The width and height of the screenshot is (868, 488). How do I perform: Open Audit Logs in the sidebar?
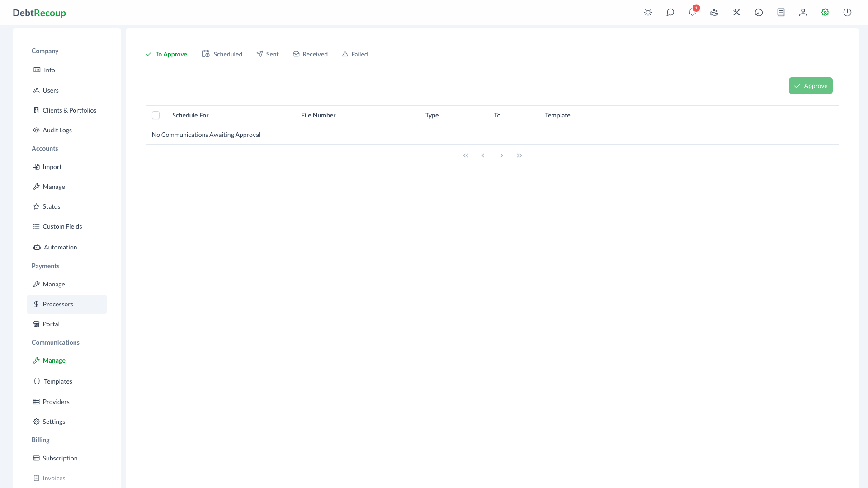pos(57,130)
